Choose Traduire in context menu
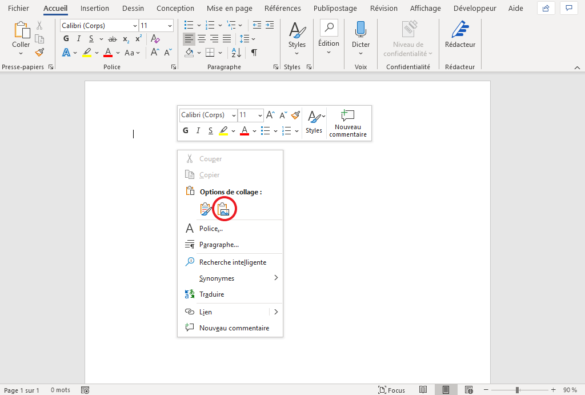This screenshot has width=585, height=395. click(230, 294)
